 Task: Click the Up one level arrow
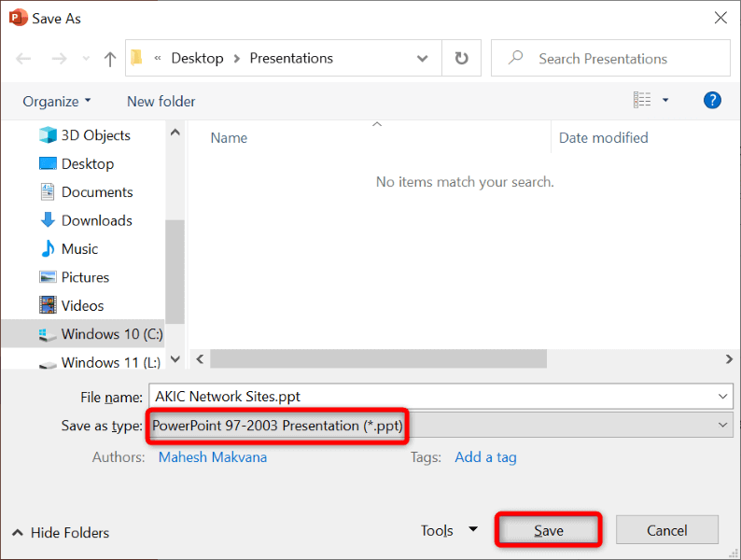[110, 59]
